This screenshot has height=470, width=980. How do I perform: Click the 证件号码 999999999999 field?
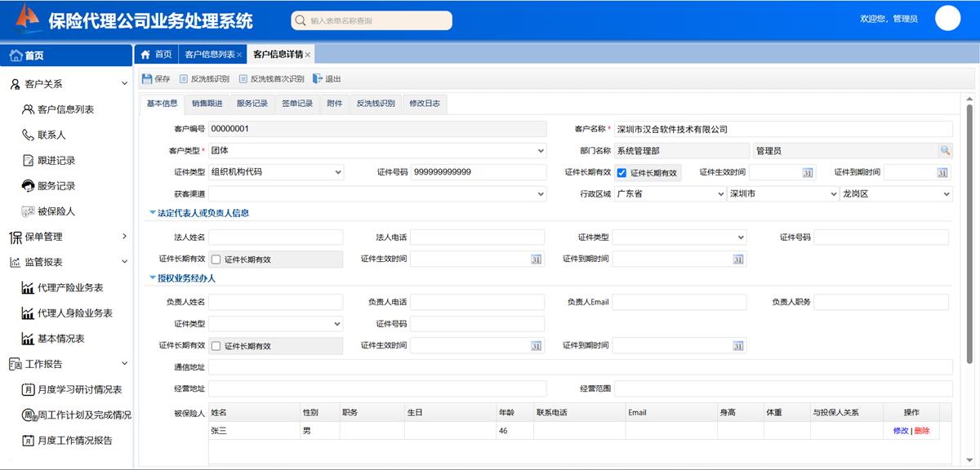pyautogui.click(x=479, y=172)
